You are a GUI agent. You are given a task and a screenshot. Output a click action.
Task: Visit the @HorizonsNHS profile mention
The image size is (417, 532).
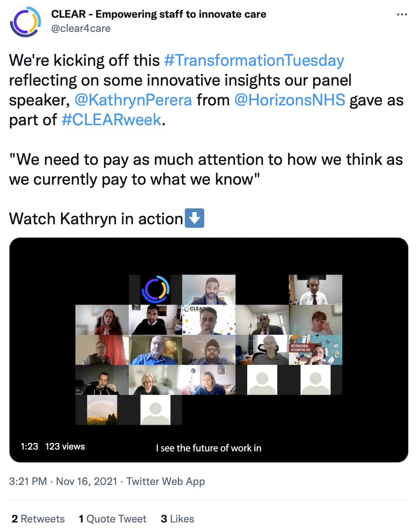pos(290,100)
